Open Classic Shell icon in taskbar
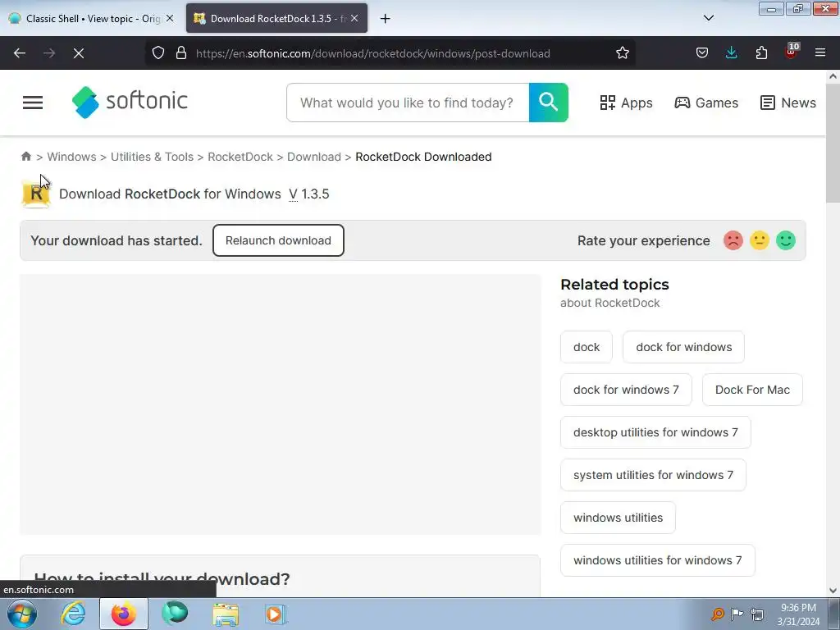Image resolution: width=840 pixels, height=630 pixels. click(x=175, y=614)
